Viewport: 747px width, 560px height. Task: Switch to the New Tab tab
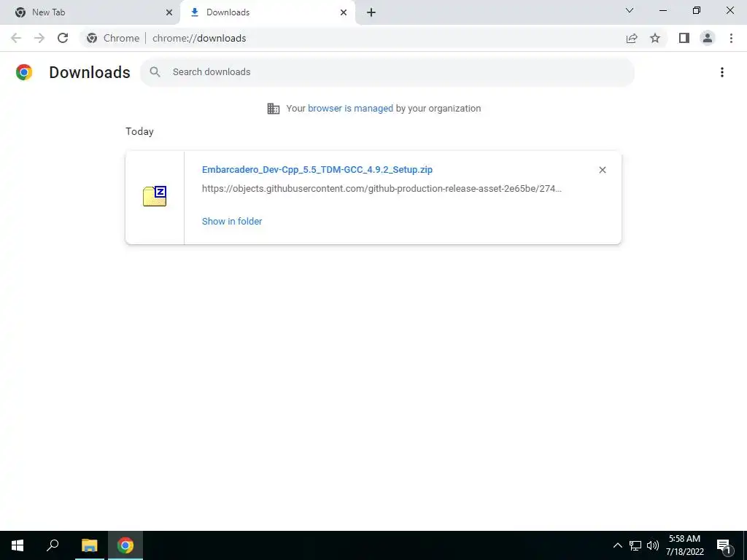tap(90, 12)
